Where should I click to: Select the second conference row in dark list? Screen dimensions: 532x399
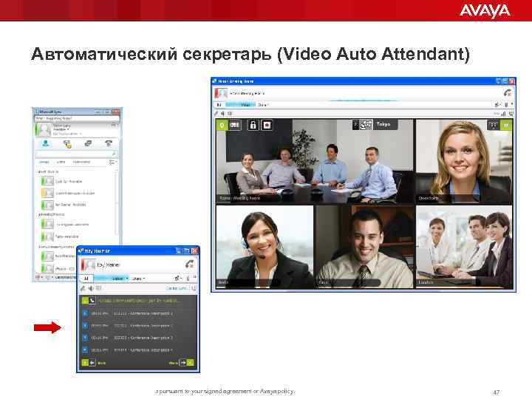click(138, 326)
